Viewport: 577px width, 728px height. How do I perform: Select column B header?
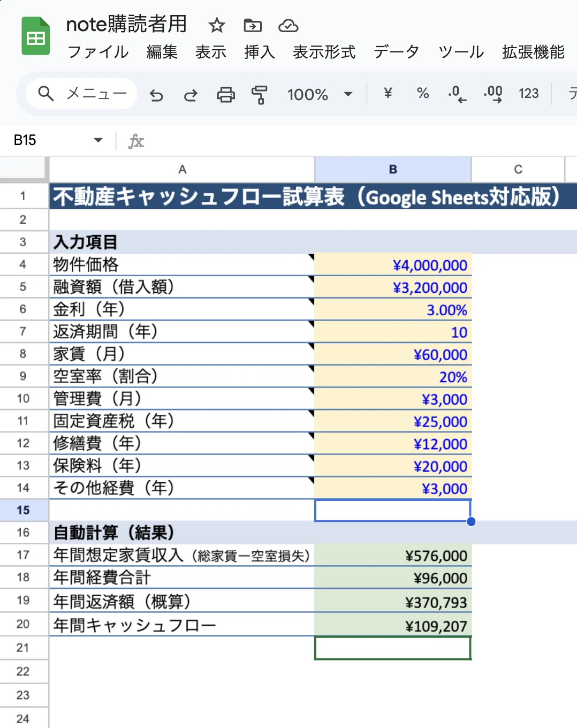click(x=393, y=170)
